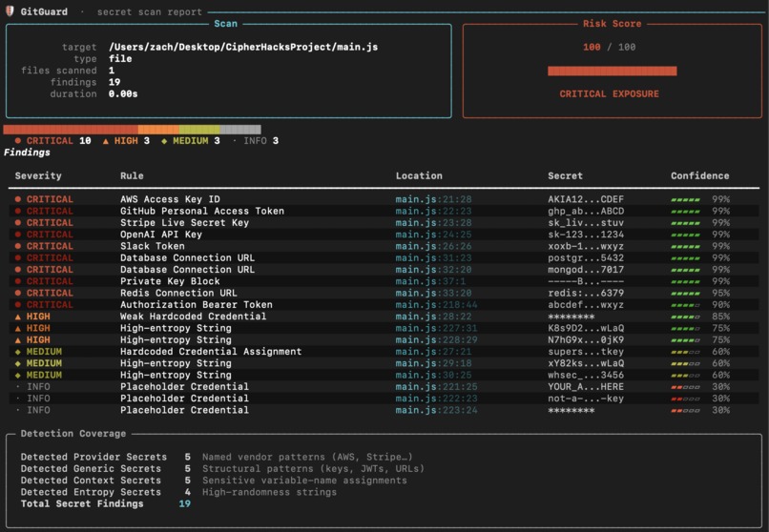
Task: Click the confidence bar for YOUR_A...HERE placeholder
Action: [685, 387]
